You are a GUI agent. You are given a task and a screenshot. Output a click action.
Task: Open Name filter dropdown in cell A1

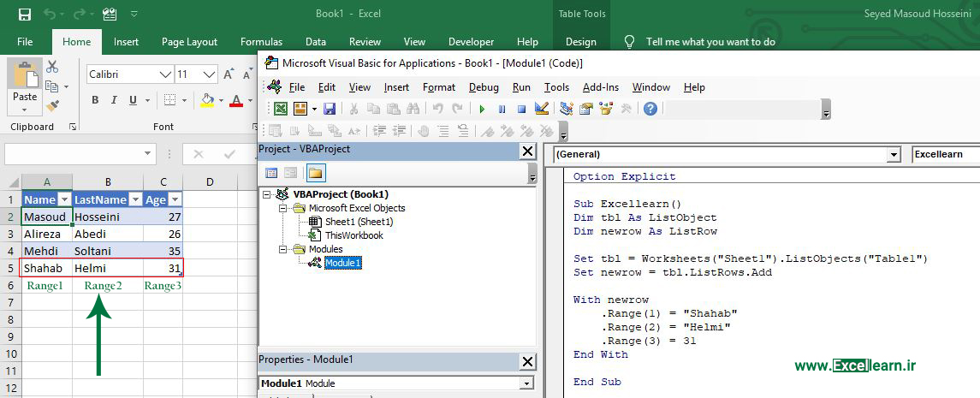[64, 200]
